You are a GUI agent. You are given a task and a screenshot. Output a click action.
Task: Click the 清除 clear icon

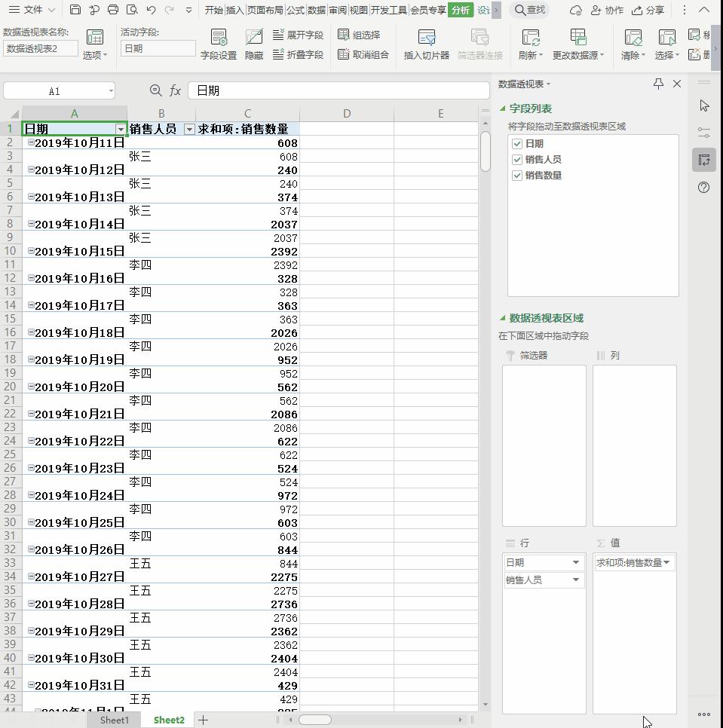(x=633, y=44)
